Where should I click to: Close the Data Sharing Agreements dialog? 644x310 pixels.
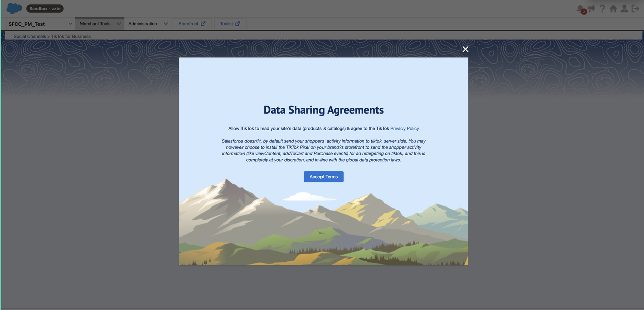pos(465,49)
